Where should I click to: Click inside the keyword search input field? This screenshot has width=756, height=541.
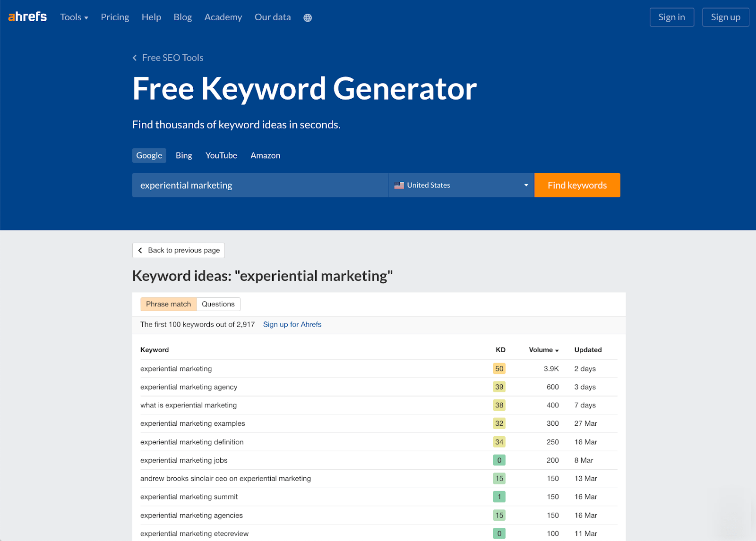(260, 185)
